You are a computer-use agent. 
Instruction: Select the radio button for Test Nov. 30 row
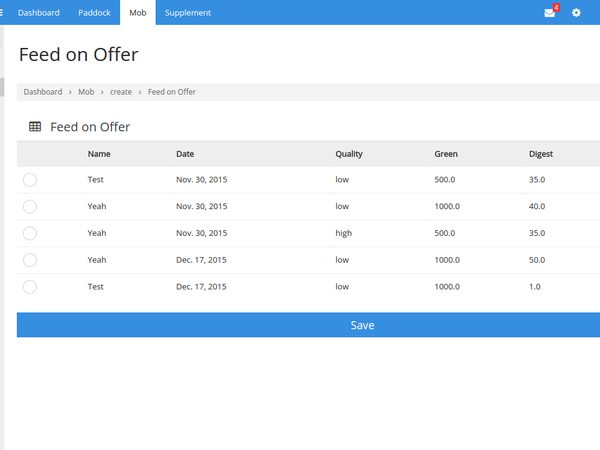(30, 179)
